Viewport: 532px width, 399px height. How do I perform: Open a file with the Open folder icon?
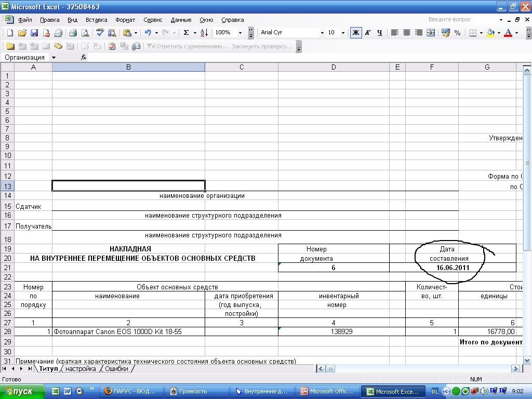[x=22, y=33]
